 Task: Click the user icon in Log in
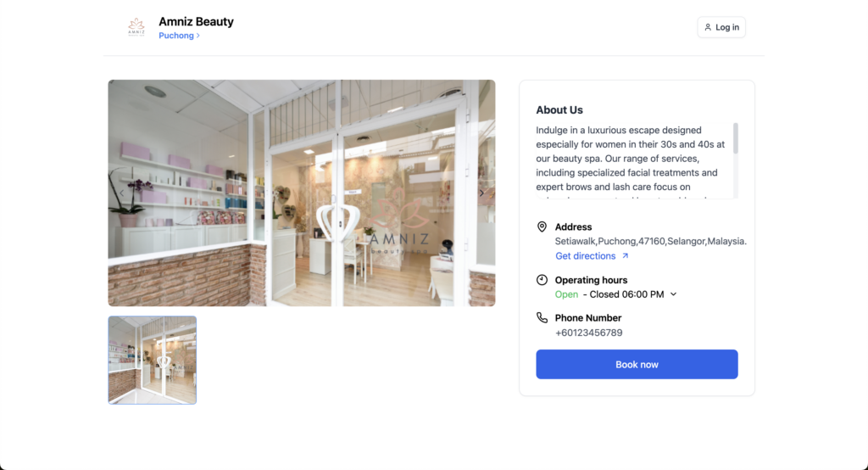708,27
